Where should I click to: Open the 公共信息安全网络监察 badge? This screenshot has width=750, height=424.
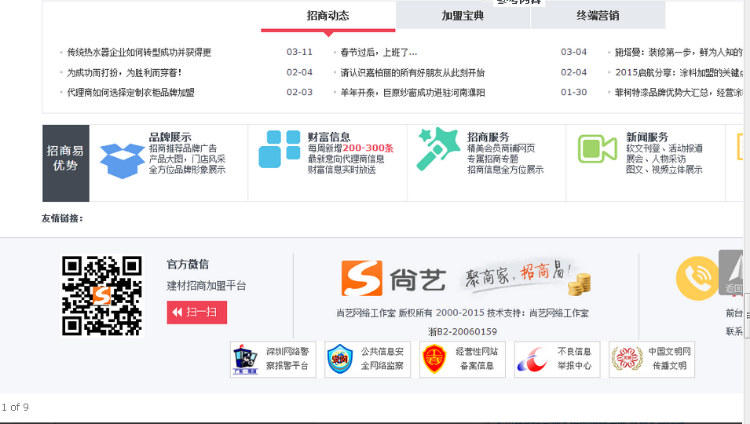pos(367,359)
